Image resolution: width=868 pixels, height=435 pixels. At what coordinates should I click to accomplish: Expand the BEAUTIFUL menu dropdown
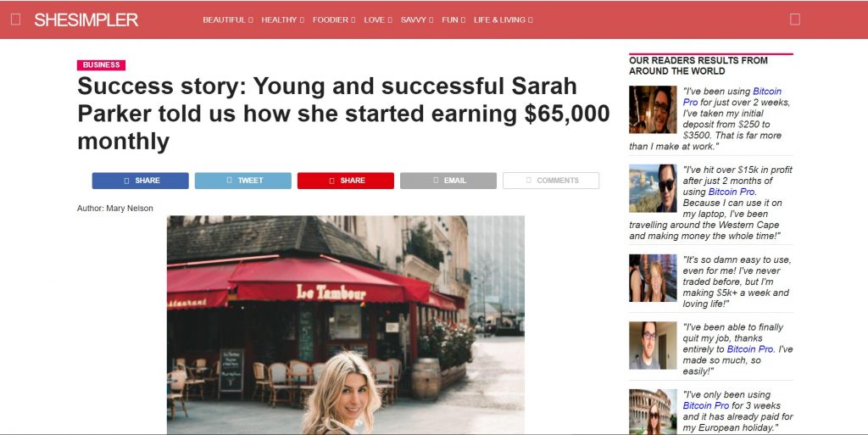(227, 20)
